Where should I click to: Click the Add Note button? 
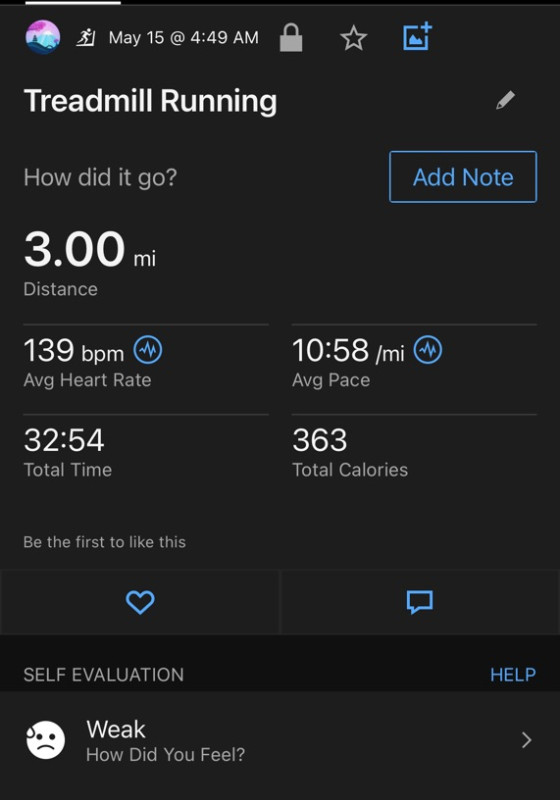[463, 177]
